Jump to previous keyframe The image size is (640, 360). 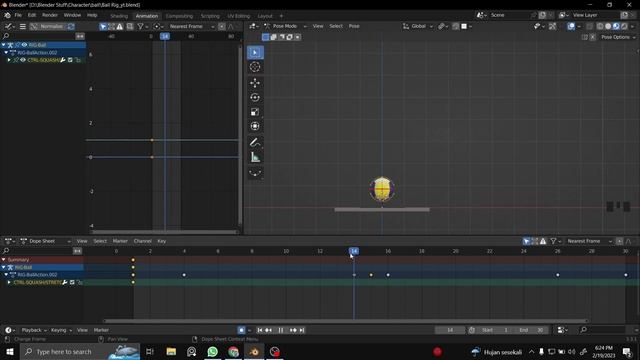click(x=269, y=330)
